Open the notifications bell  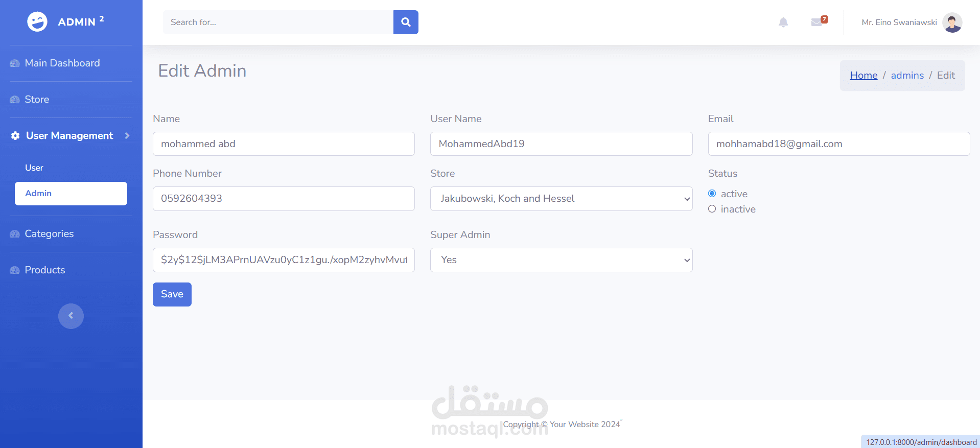click(783, 22)
